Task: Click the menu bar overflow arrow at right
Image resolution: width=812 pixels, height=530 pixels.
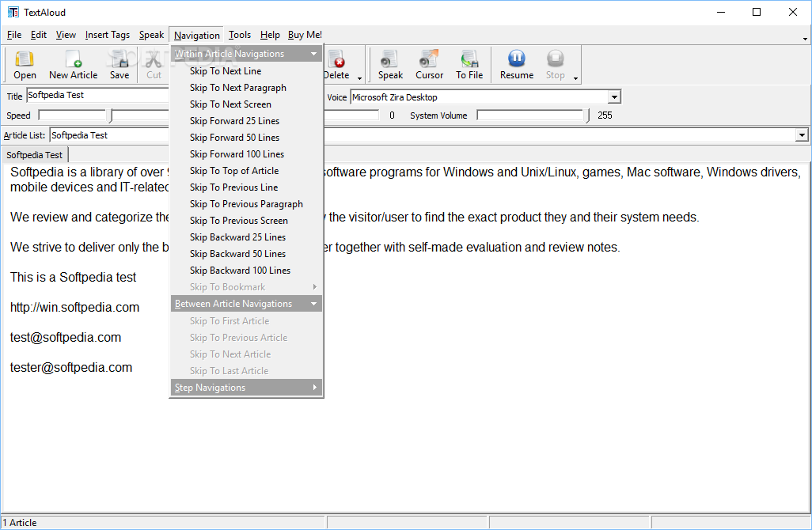Action: [805, 39]
